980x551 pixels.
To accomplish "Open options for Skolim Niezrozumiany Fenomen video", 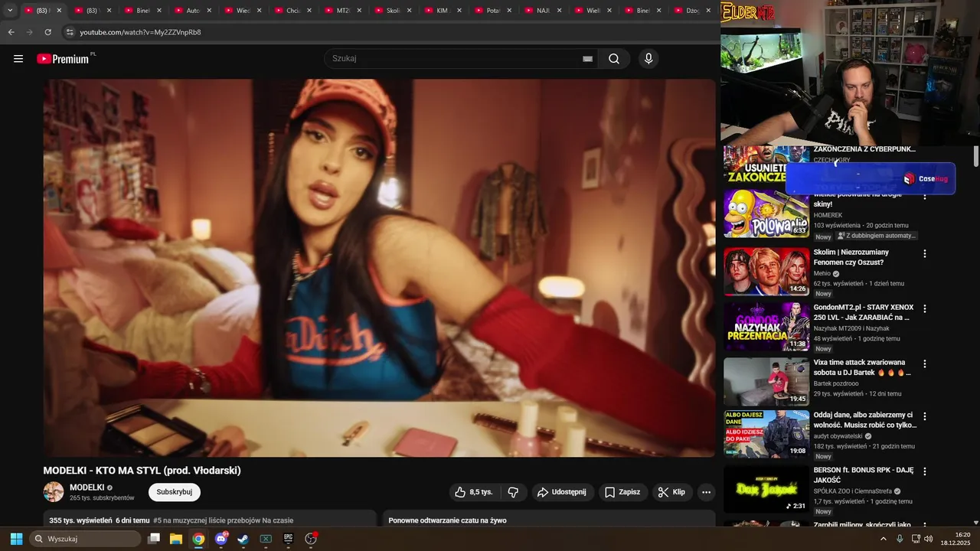I will coord(924,253).
